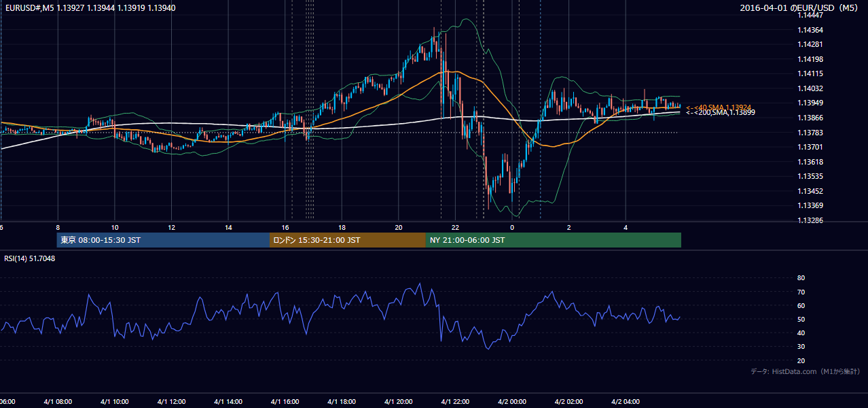Click the 4/1 16:00 date label

[x=285, y=402]
